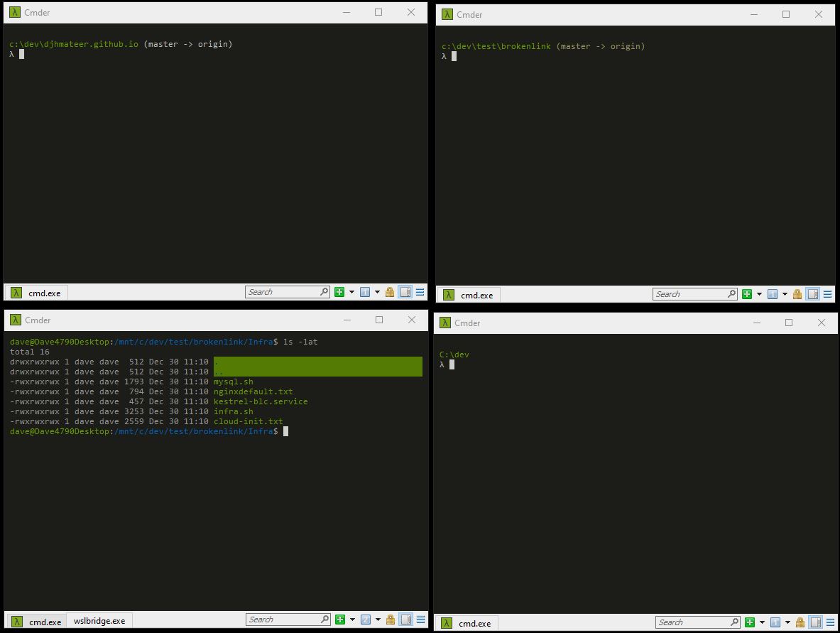Expand active consoles dropdown in c:\dev\test\brokenlink window
Image resolution: width=840 pixels, height=633 pixels.
point(785,294)
